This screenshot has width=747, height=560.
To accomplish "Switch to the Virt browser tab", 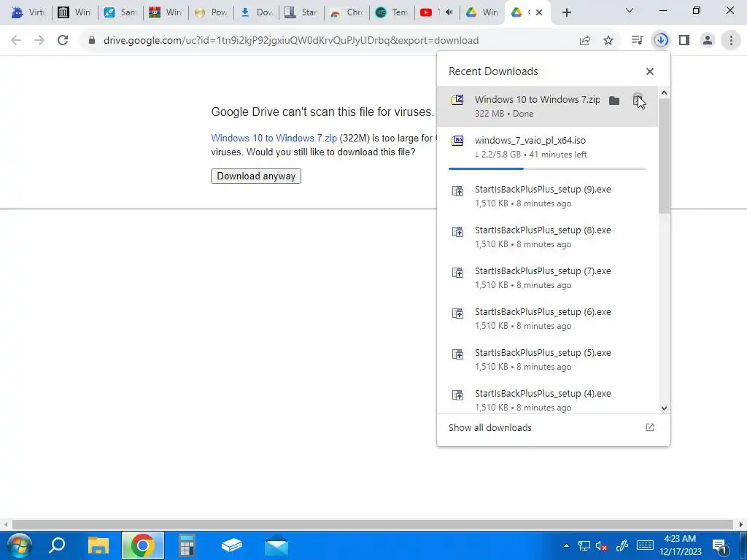I will click(x=28, y=12).
